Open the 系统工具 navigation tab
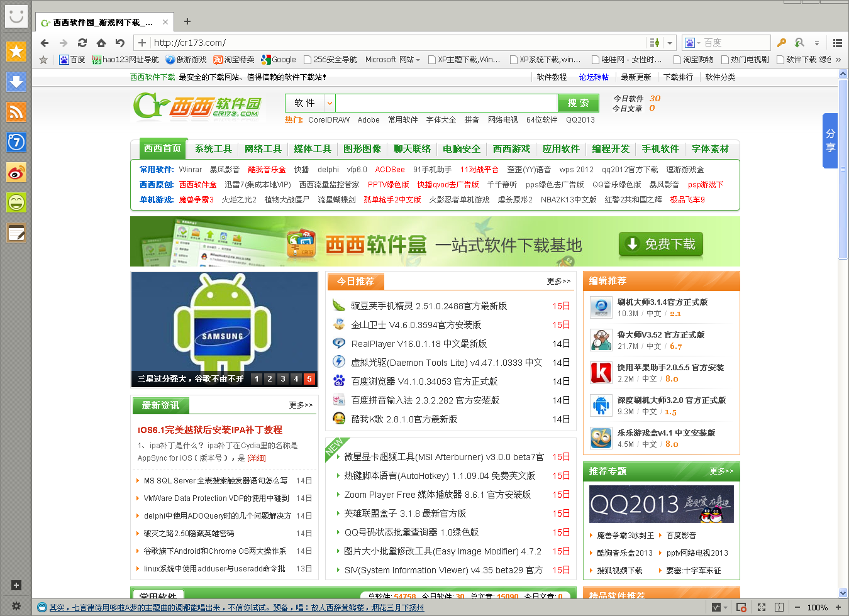Viewport: 849px width, 616px height. [213, 149]
